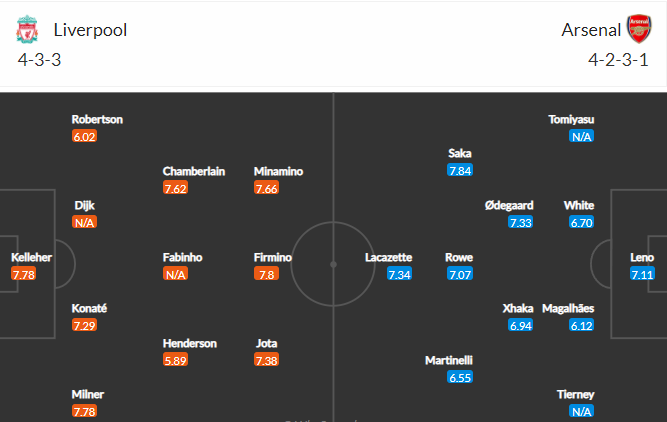This screenshot has width=667, height=422.
Task: Select Xhaka player name
Action: [x=518, y=308]
